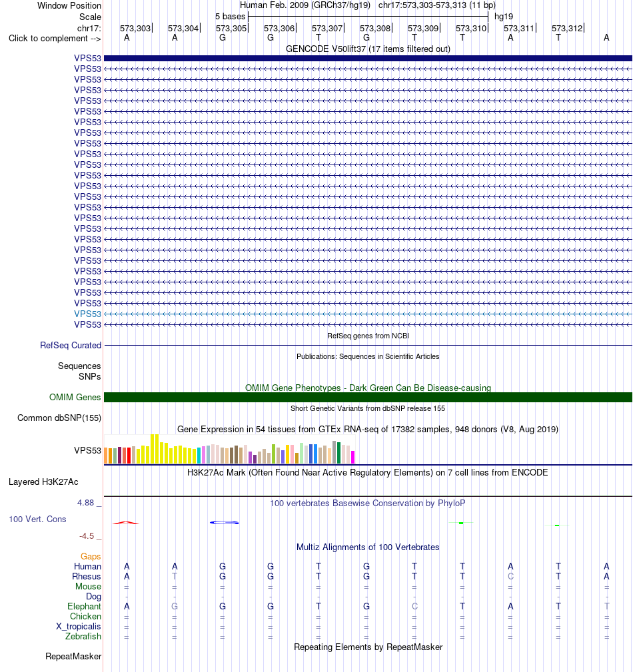
Task: Click the Window Position track label
Action: [69, 6]
